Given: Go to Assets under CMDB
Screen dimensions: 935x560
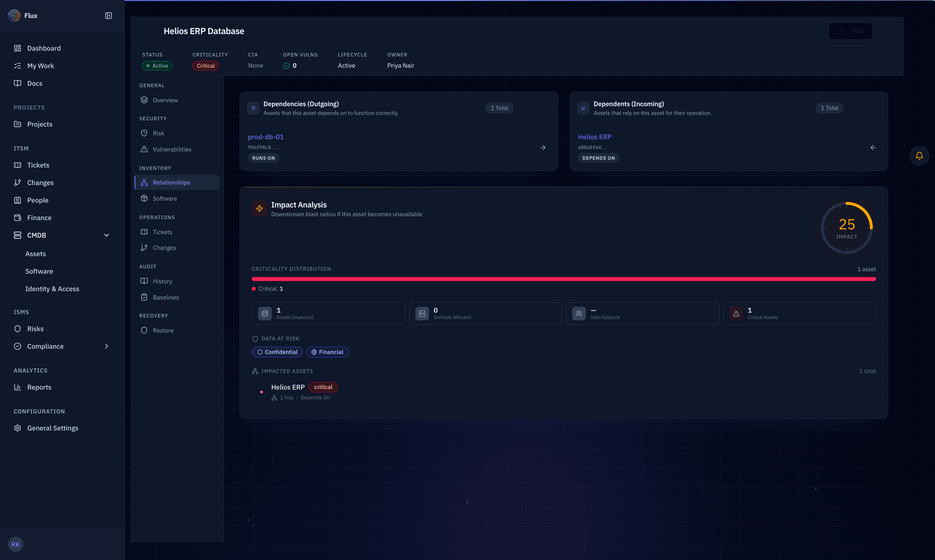Looking at the screenshot, I should click(x=36, y=254).
